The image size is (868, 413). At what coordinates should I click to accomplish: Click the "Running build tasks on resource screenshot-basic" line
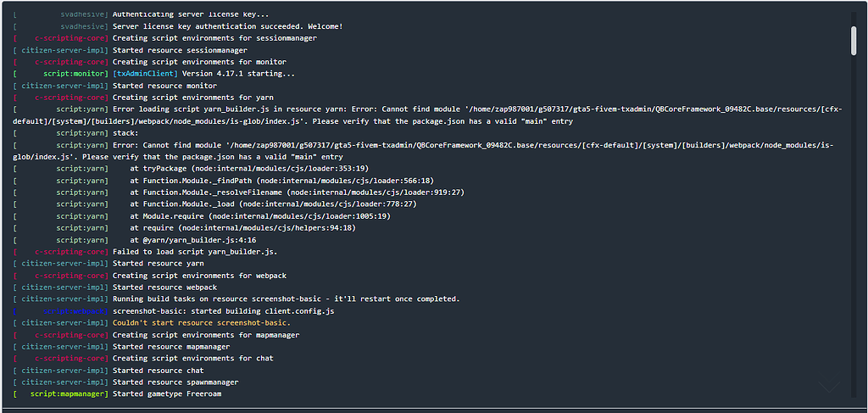click(x=286, y=299)
